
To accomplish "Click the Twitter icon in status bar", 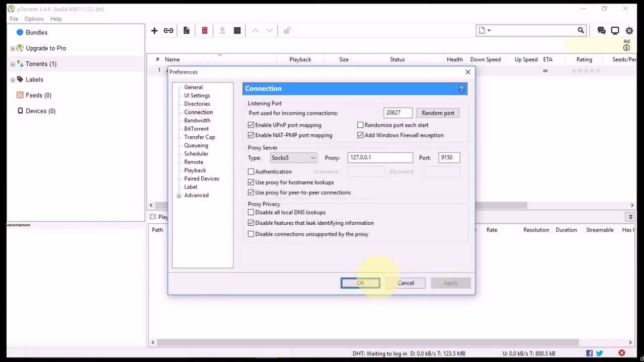I will [x=599, y=353].
